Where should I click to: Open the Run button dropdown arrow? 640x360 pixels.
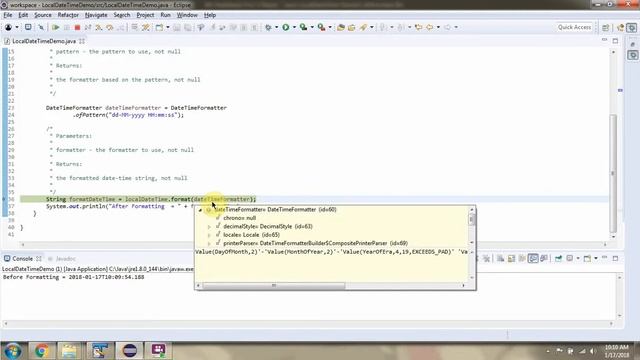294,27
